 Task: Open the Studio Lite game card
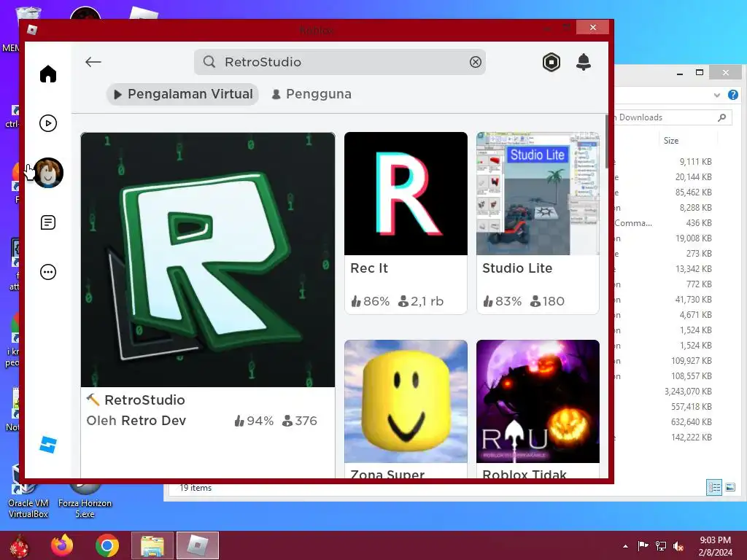pos(538,223)
